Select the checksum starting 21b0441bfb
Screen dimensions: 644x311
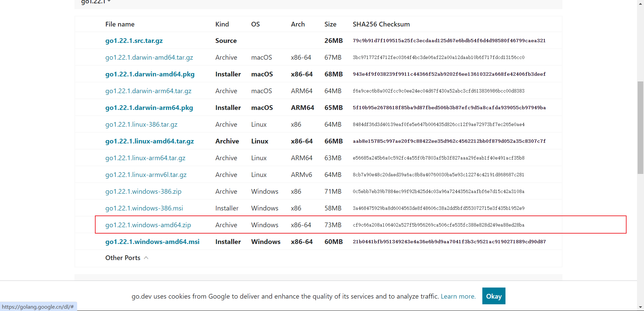coord(449,242)
